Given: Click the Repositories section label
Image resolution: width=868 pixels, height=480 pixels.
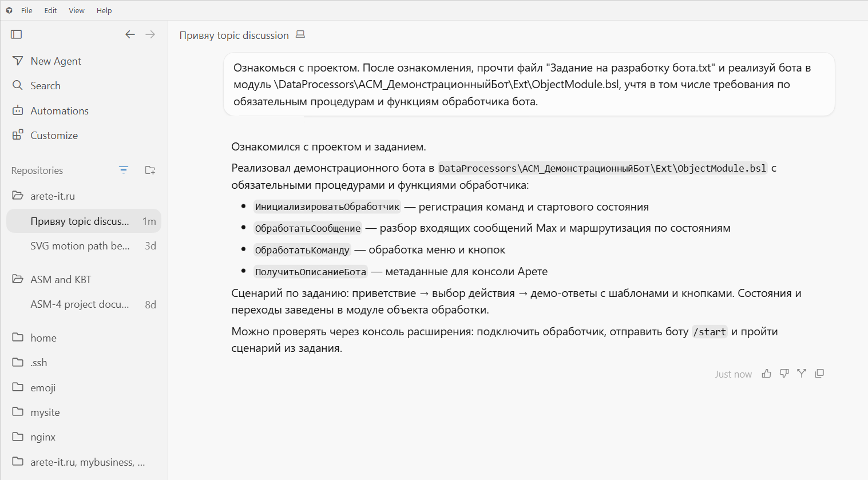Looking at the screenshot, I should (x=37, y=170).
